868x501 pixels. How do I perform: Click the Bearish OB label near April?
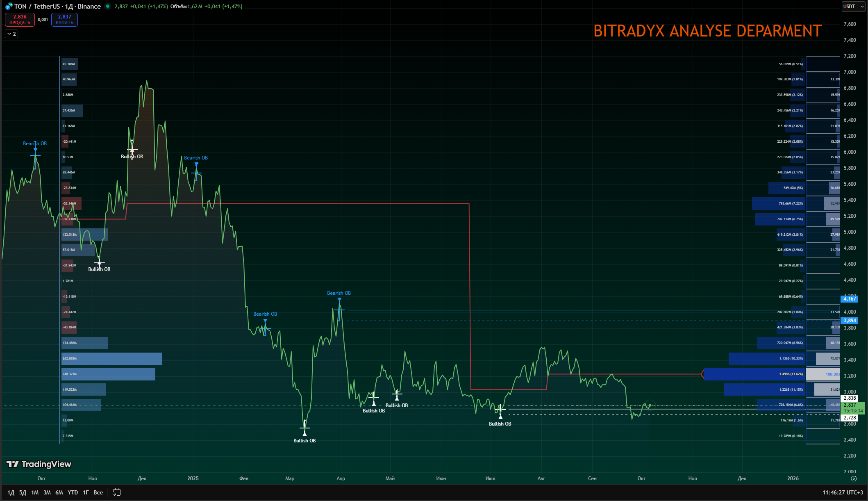click(x=339, y=293)
